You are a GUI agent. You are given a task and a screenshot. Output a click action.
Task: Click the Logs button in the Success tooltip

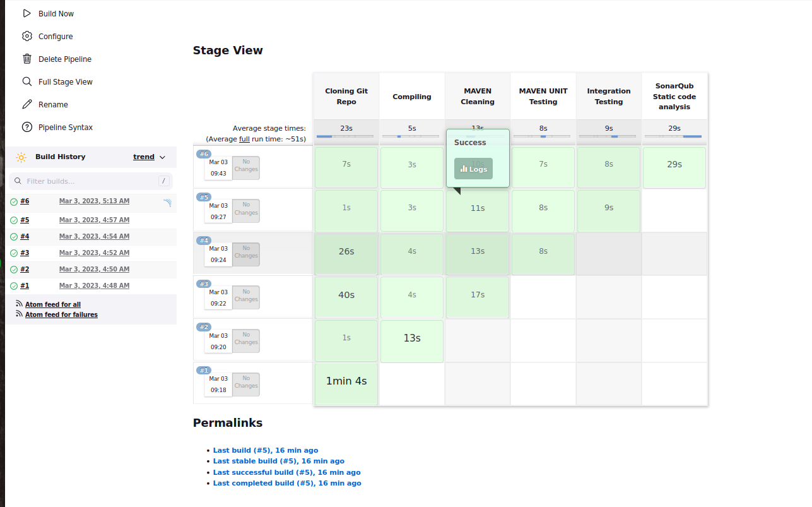473,169
